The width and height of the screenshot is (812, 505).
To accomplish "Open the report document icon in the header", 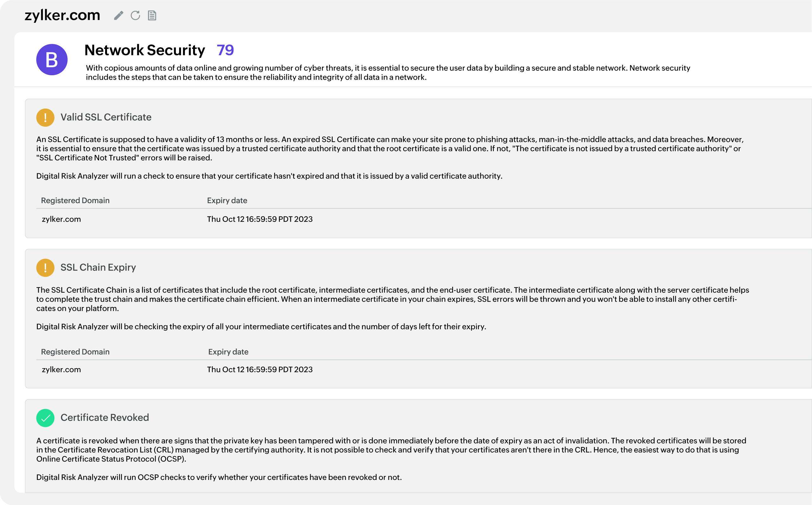I will click(x=152, y=15).
